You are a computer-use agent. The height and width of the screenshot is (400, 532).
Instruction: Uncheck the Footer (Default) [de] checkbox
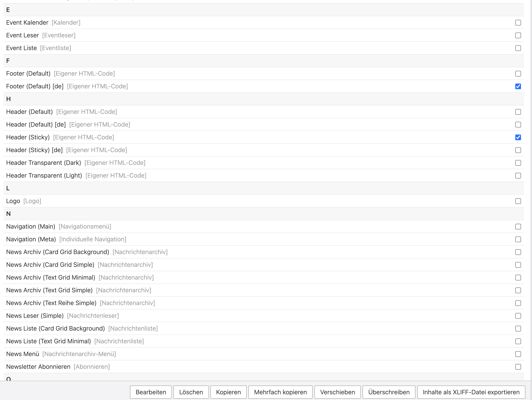pyautogui.click(x=518, y=86)
